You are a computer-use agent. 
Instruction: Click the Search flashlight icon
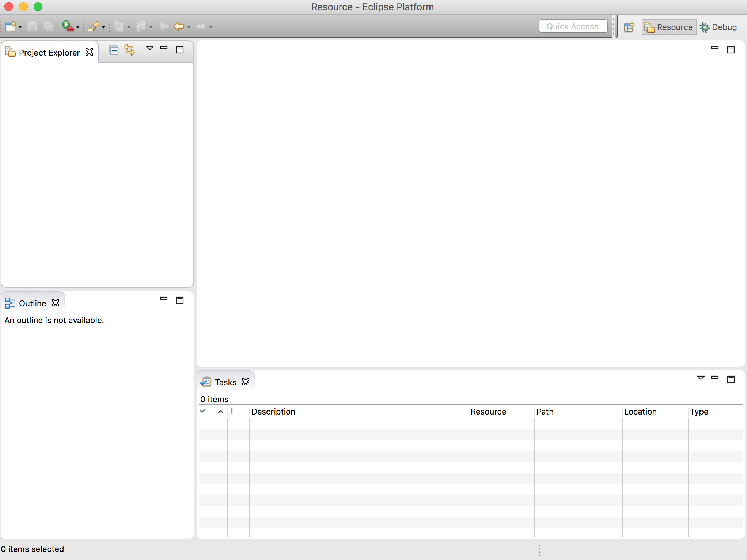[x=93, y=26]
